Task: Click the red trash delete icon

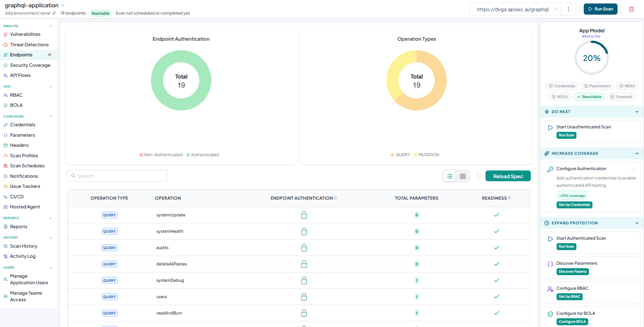Action: coord(631,9)
